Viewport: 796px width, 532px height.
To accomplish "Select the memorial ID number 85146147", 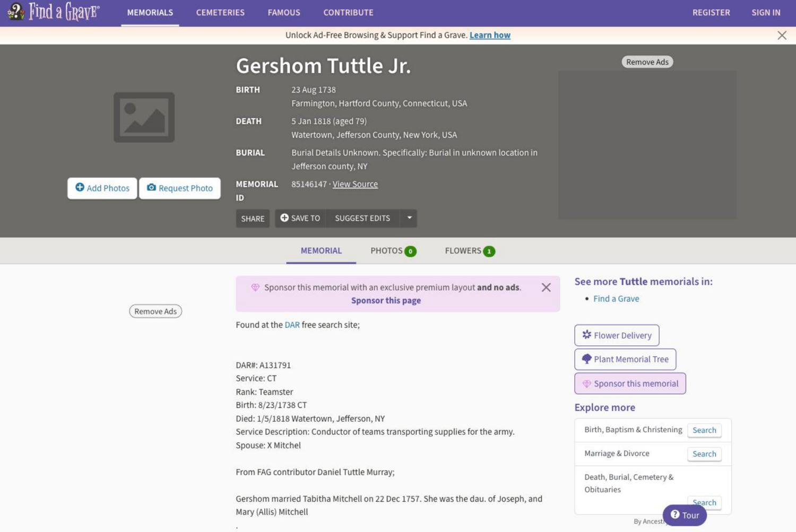I will pyautogui.click(x=309, y=184).
